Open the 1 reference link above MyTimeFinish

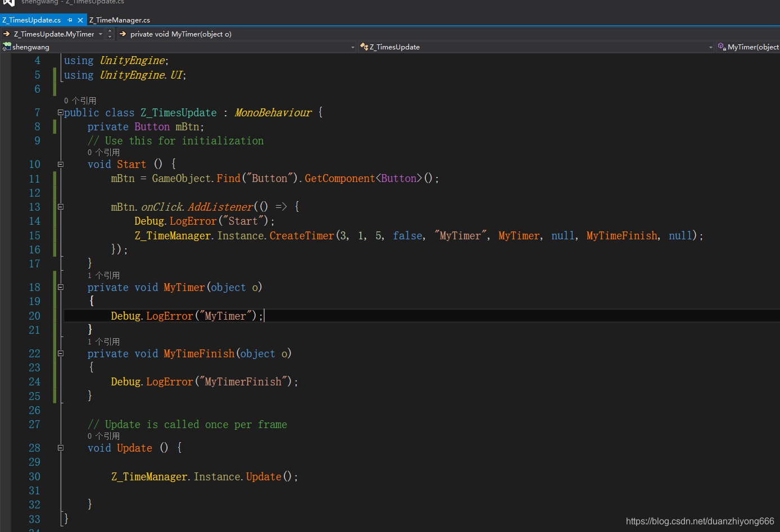103,342
